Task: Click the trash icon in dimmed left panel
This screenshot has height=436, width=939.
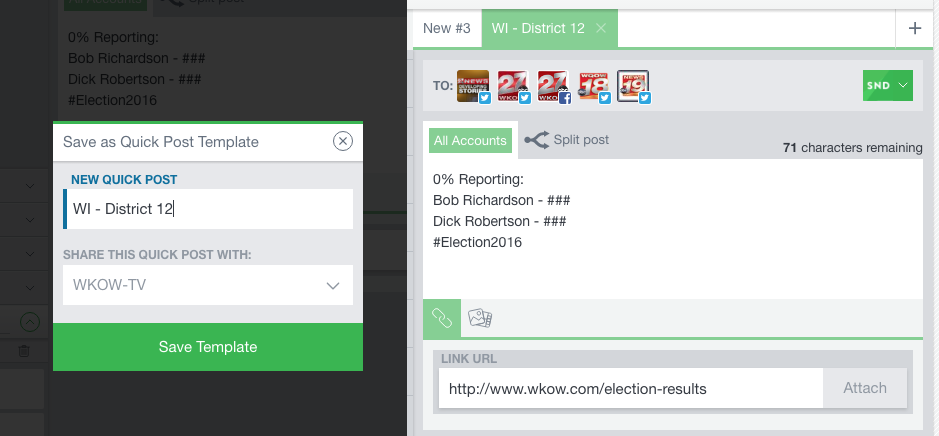Action: pyautogui.click(x=24, y=351)
